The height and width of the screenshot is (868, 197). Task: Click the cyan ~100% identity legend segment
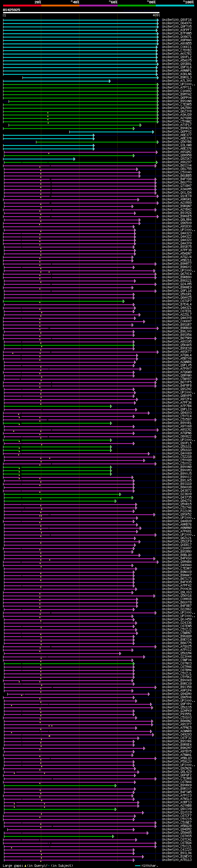[175, 6]
